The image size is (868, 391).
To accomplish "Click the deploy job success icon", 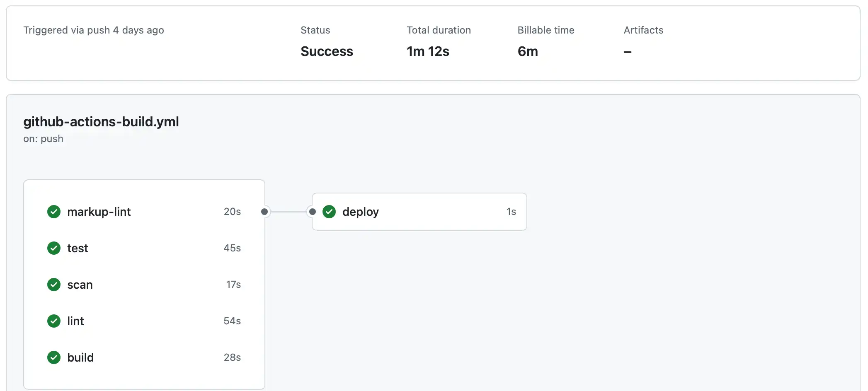I will [x=329, y=212].
